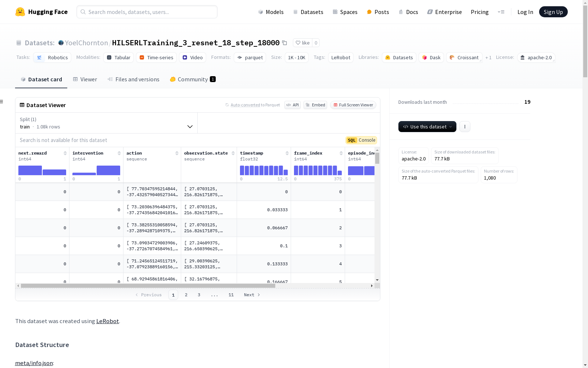Screen dimensions: 588x368
Task: Filter by Time-series modality tag
Action: (x=156, y=57)
